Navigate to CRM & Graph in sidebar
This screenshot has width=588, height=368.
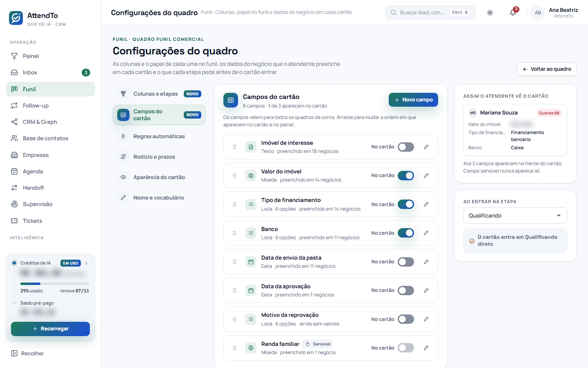click(x=50, y=122)
